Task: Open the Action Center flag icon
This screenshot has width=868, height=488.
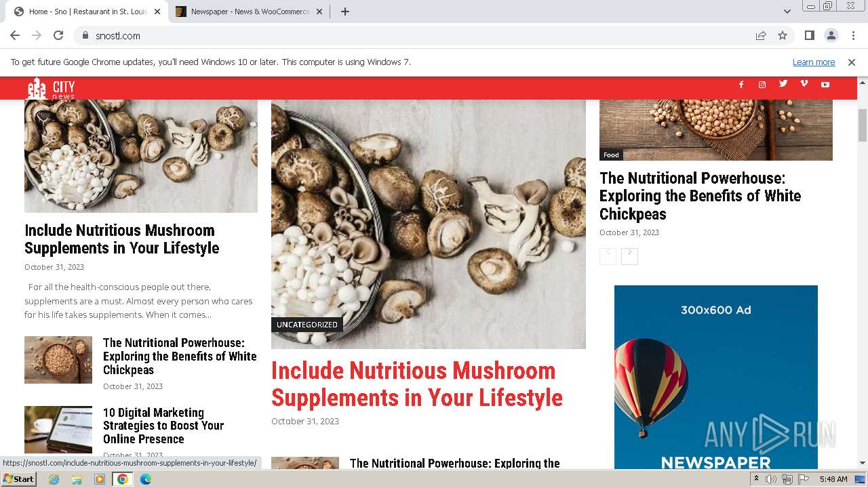Action: pyautogui.click(x=802, y=479)
